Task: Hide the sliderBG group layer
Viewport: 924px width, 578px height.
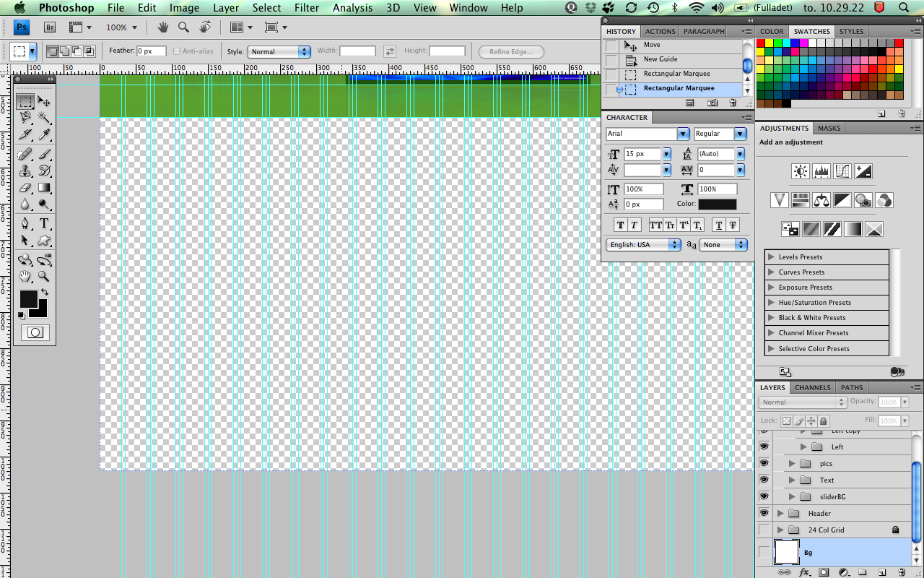Action: 764,496
